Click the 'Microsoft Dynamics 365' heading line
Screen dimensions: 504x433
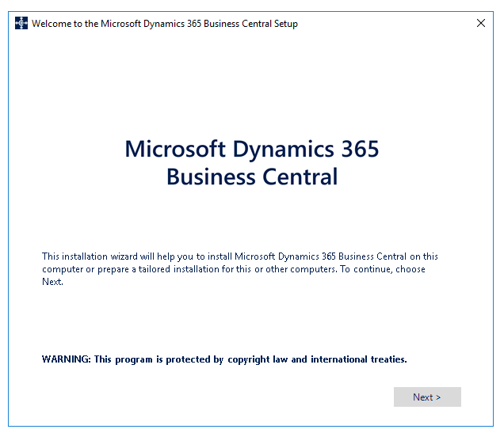pyautogui.click(x=252, y=150)
